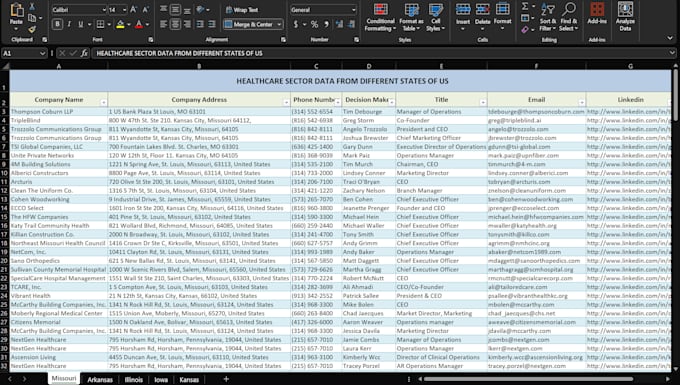Switch to the Arkansas sheet tab
This screenshot has width=680, height=385.
pyautogui.click(x=100, y=379)
